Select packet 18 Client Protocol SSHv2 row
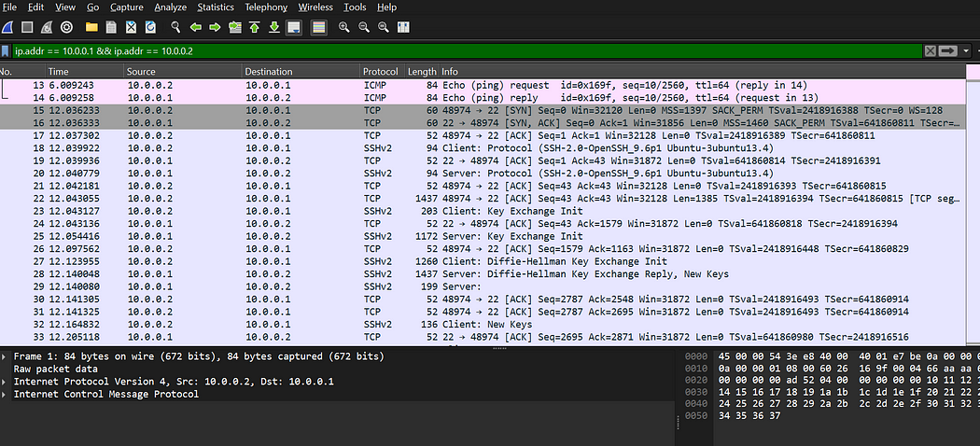This screenshot has height=446, width=980. tap(483, 148)
